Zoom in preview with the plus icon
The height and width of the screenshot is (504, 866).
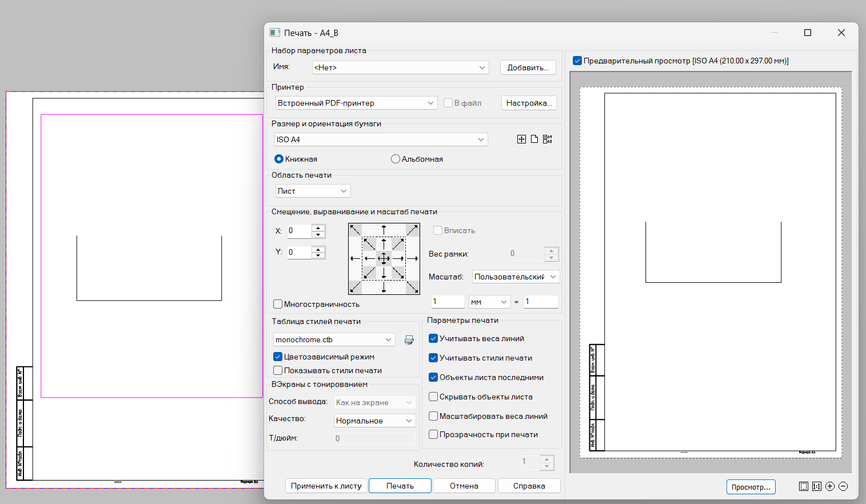[830, 486]
